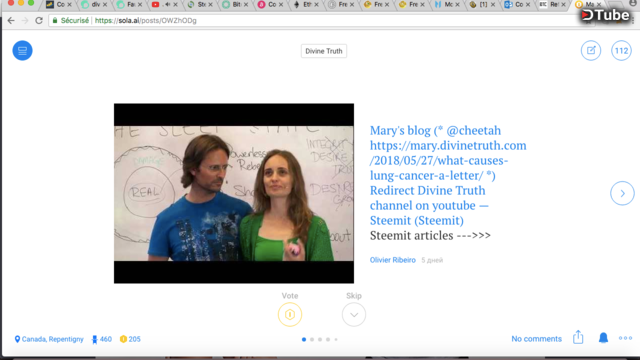This screenshot has width=640, height=360.
Task: Switch to the "St" browser tab
Action: coord(199,4)
